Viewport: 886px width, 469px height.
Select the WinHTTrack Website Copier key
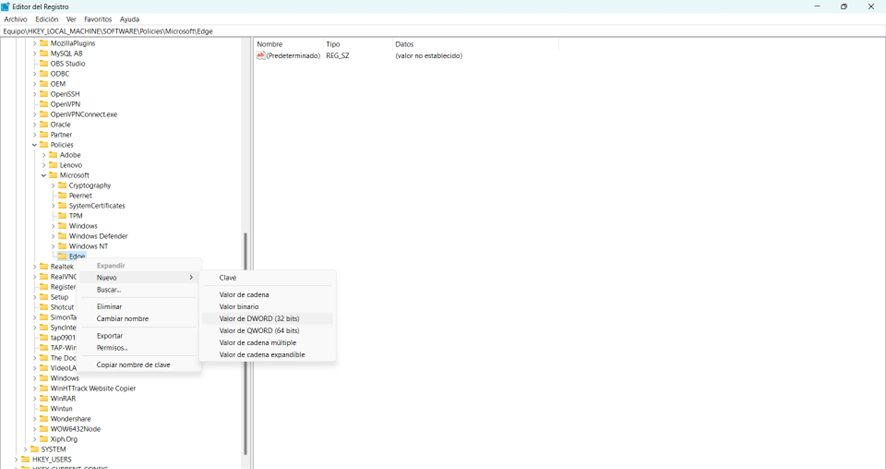[93, 388]
